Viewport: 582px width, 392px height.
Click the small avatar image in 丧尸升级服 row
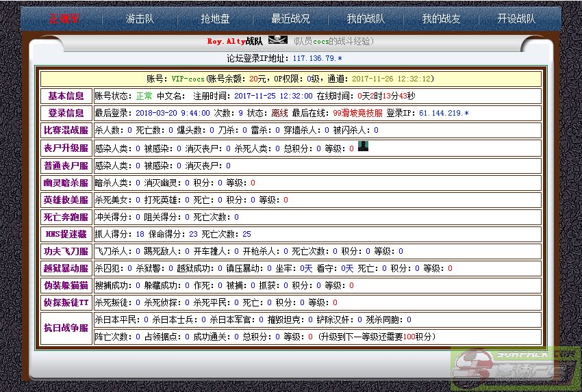363,146
